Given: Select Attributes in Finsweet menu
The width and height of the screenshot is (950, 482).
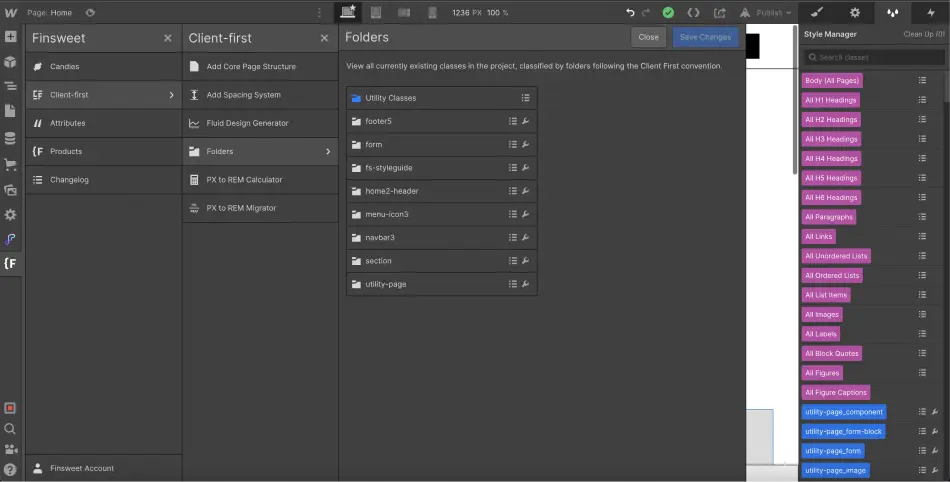Looking at the screenshot, I should pos(104,123).
